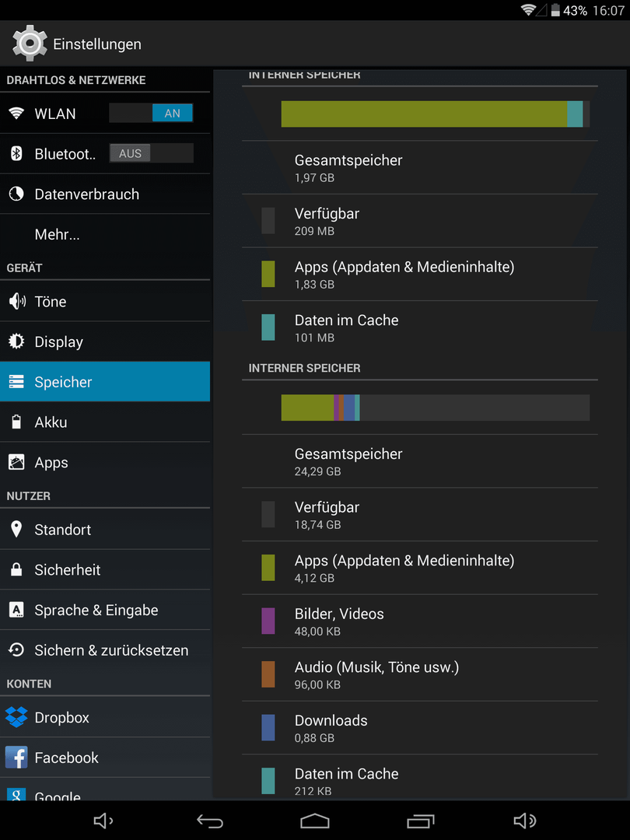Tap the volume down navigation icon

point(103,821)
